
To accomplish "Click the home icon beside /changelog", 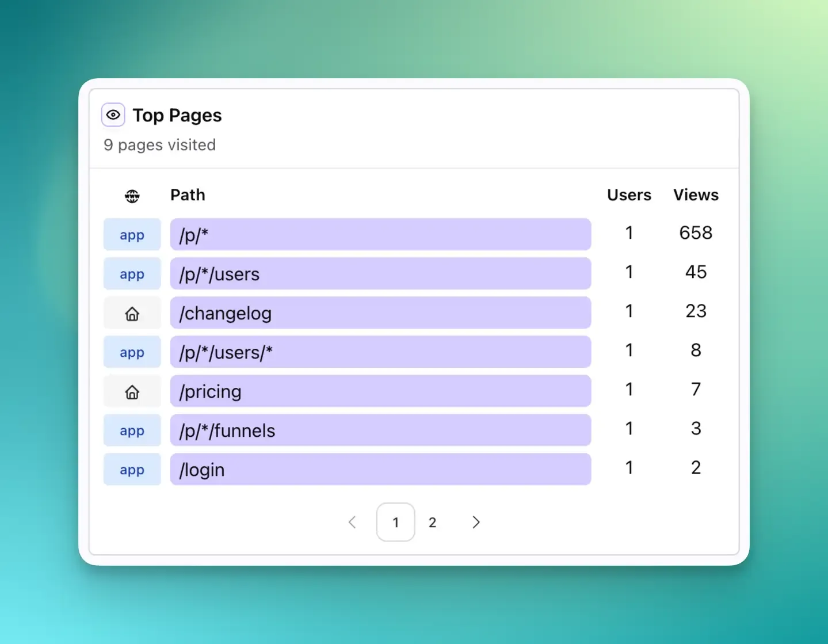I will click(x=132, y=313).
